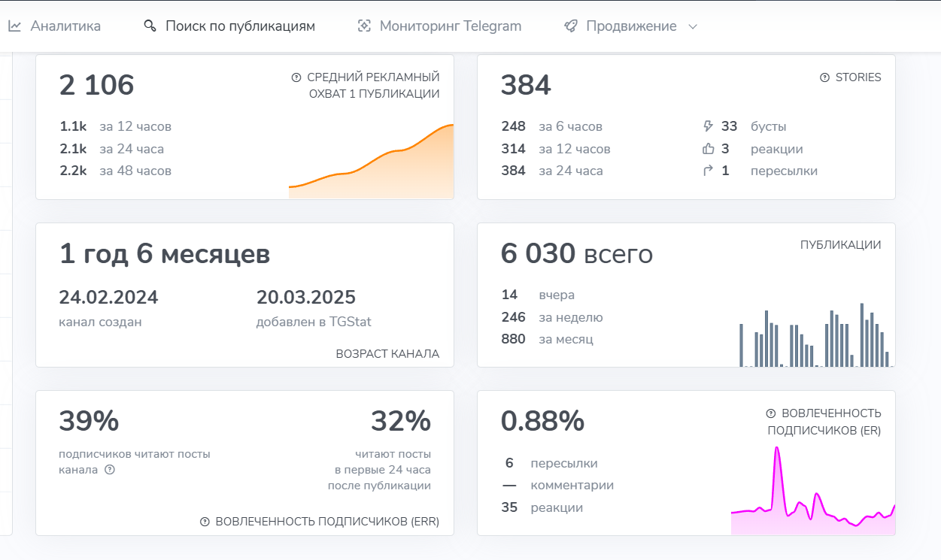Click the Аналитика chart icon
The image size is (941, 560).
14,26
